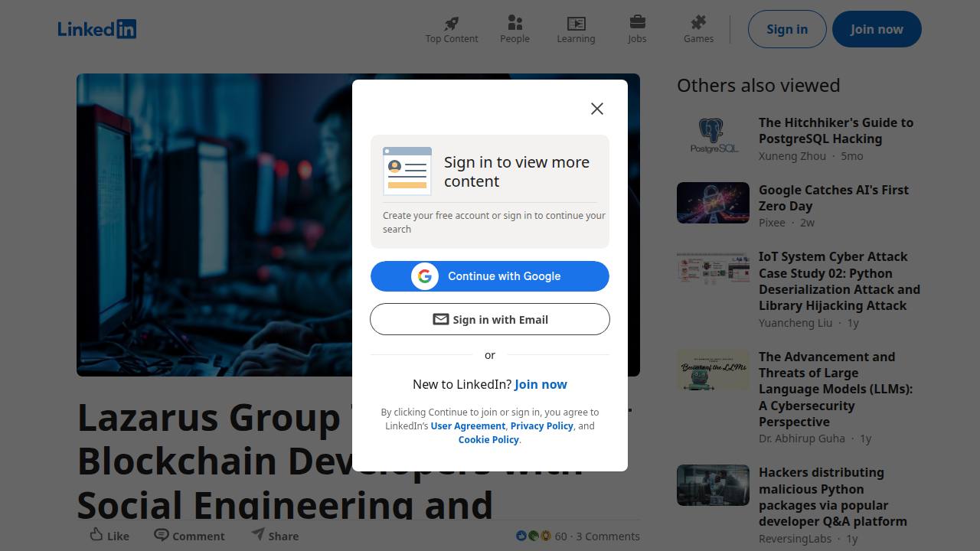Click the Others also viewed heading

tap(758, 85)
